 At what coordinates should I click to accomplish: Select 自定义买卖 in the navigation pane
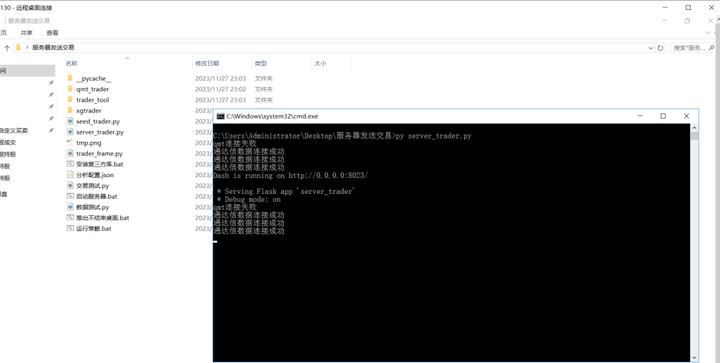coord(14,131)
